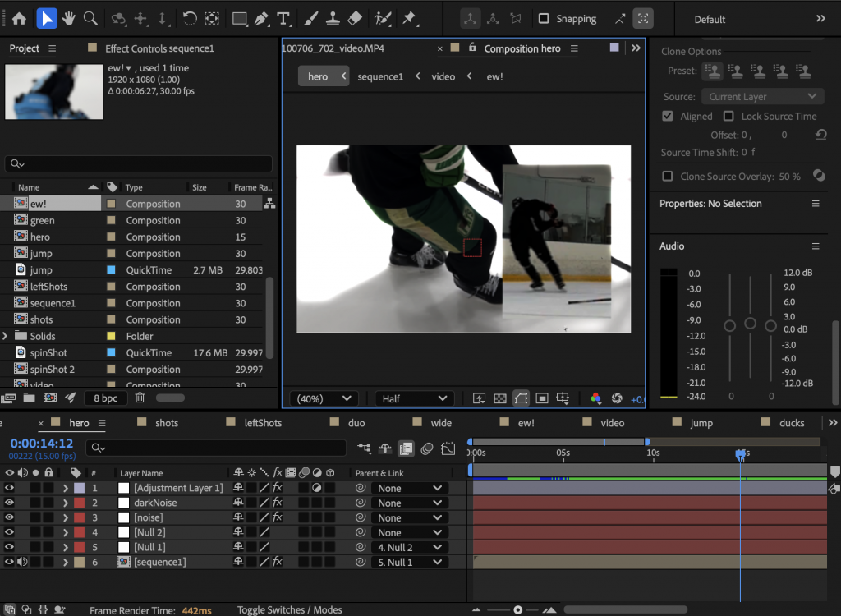Enable the Snapping checkbox
Viewport: 841px width, 616px height.
[544, 19]
